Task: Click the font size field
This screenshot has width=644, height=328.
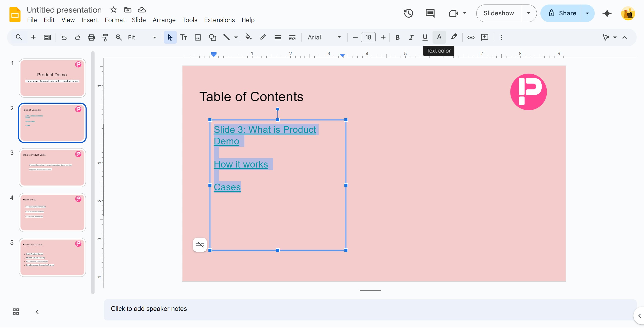Action: [368, 37]
